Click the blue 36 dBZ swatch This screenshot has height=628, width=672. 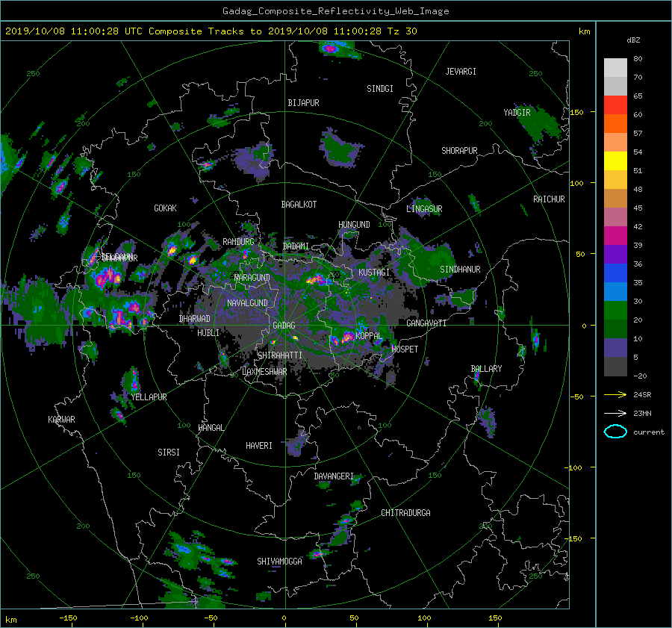point(615,273)
